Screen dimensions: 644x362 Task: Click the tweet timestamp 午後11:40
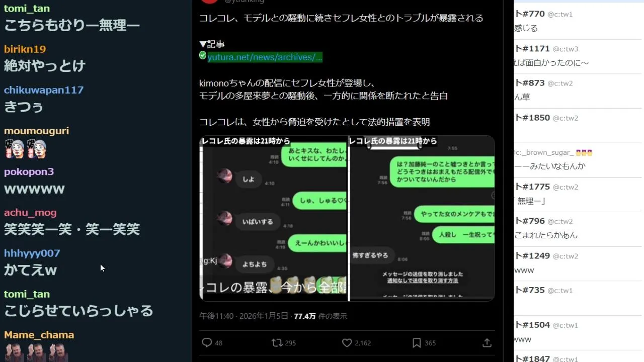(x=216, y=316)
